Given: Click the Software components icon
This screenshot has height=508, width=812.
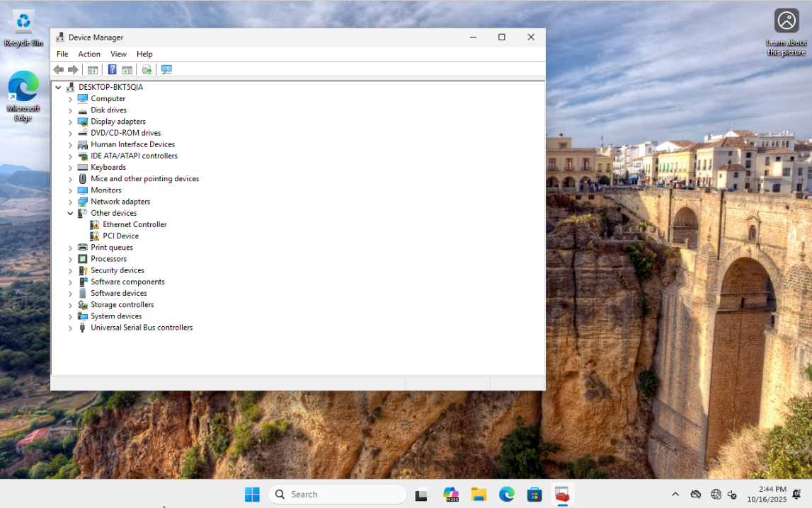Looking at the screenshot, I should (82, 282).
